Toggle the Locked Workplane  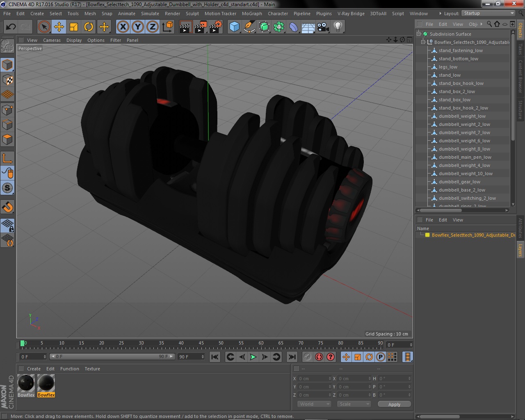coord(7,225)
